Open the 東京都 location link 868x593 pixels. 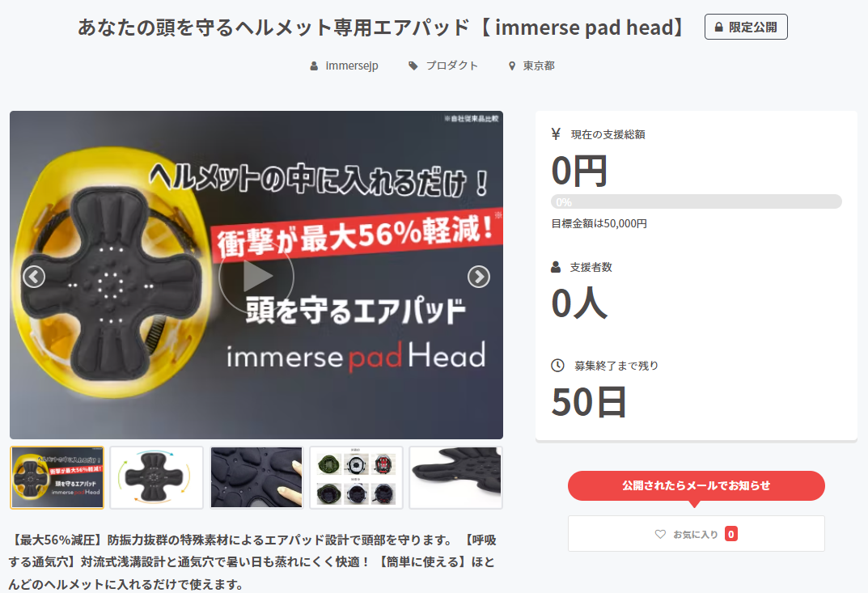click(539, 66)
